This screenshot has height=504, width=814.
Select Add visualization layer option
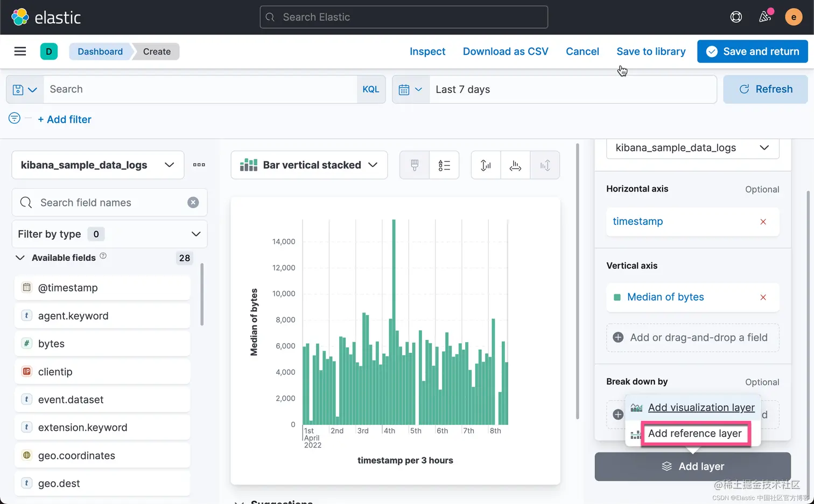coord(693,408)
